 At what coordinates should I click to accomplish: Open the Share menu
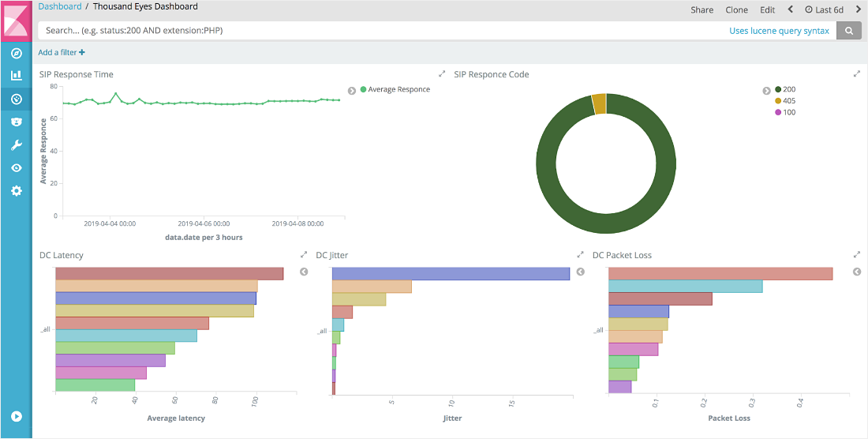[x=702, y=10]
